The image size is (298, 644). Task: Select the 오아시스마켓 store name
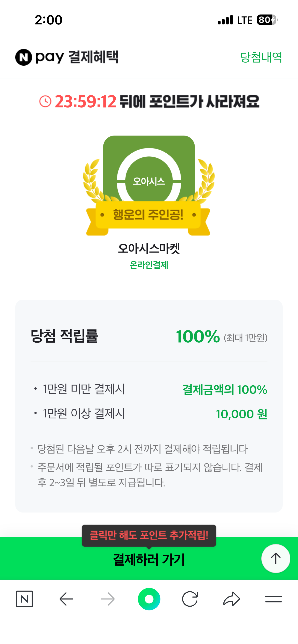pyautogui.click(x=149, y=248)
